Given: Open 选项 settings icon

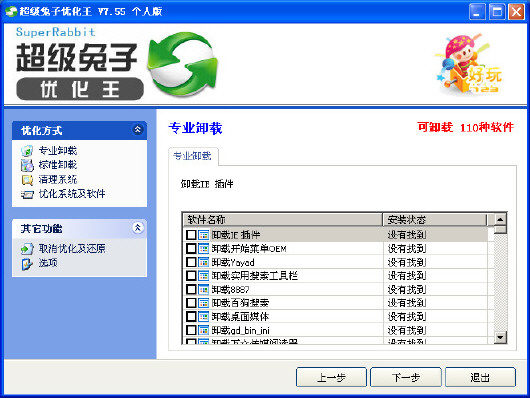Looking at the screenshot, I should pos(27,263).
